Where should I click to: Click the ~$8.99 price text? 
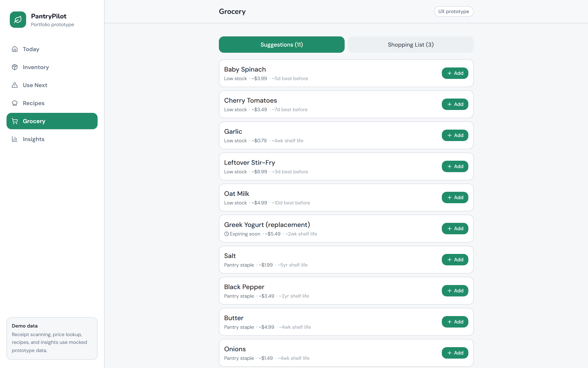tap(259, 172)
